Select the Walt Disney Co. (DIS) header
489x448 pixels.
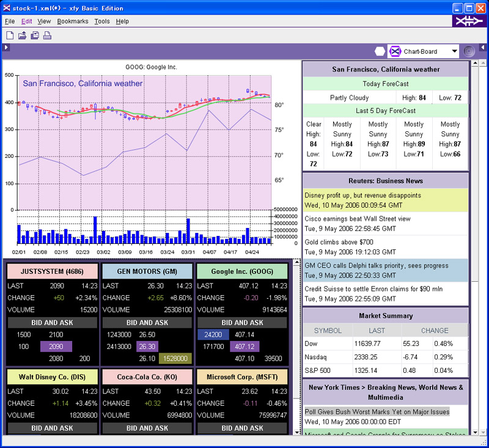click(x=52, y=377)
